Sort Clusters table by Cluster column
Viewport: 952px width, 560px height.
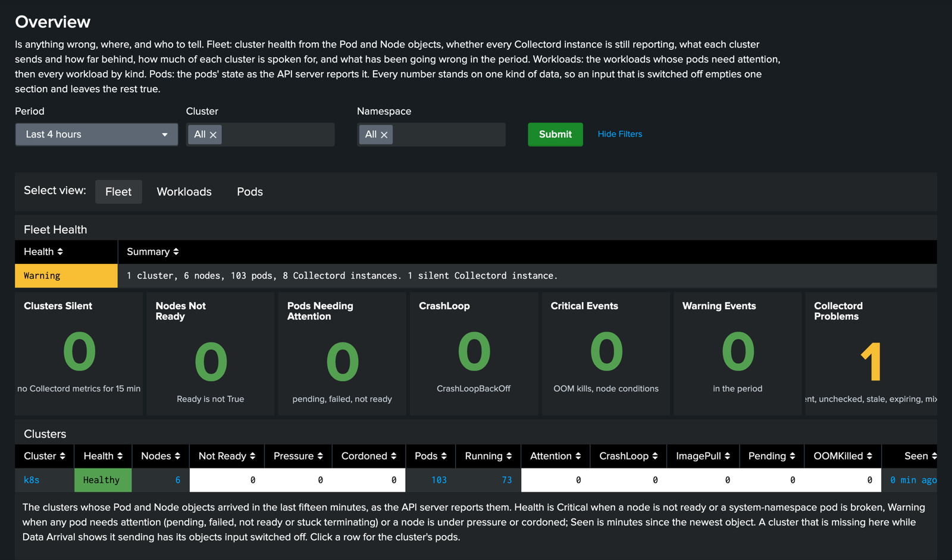45,456
